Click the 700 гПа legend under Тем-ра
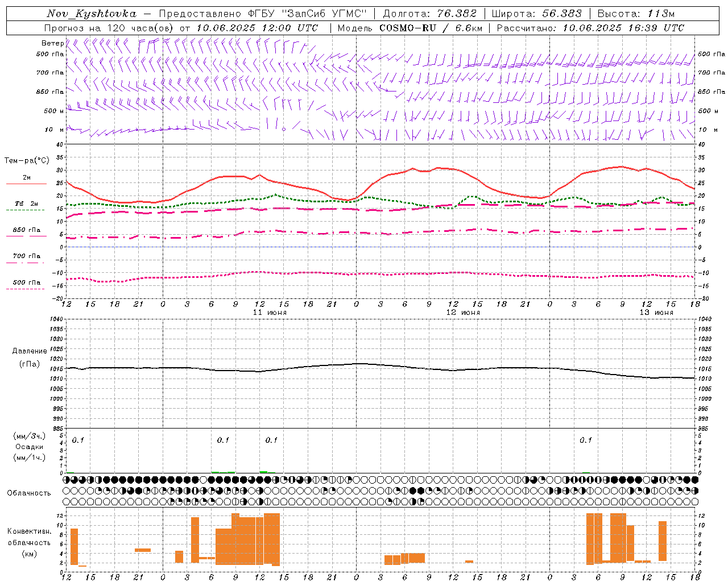This screenshot has height=582, width=728. (27, 256)
